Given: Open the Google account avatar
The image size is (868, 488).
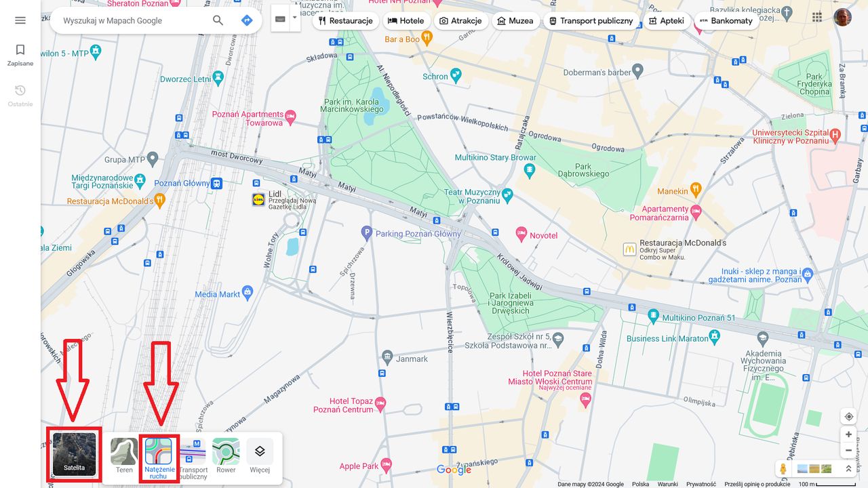Looking at the screenshot, I should tap(843, 17).
